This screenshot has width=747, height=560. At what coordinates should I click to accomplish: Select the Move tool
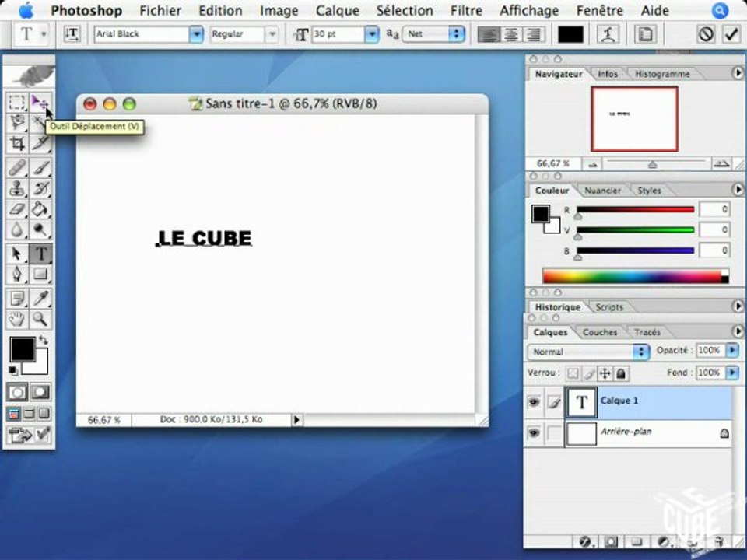(40, 102)
